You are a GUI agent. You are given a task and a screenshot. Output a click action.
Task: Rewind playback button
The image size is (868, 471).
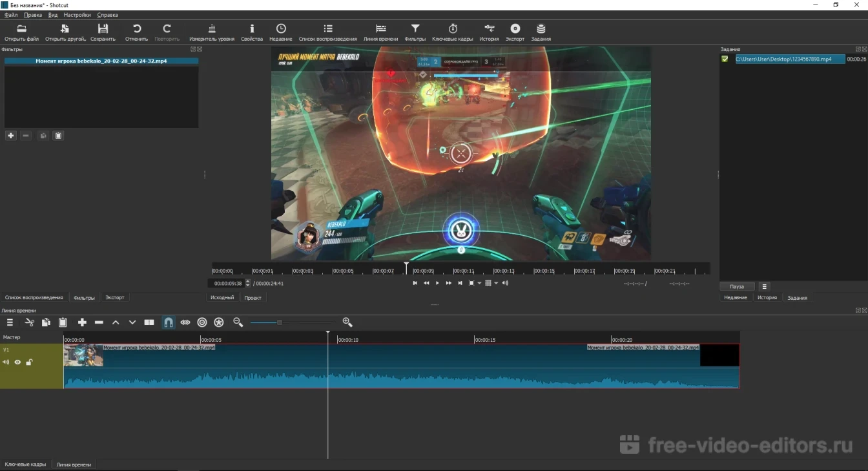pos(426,283)
